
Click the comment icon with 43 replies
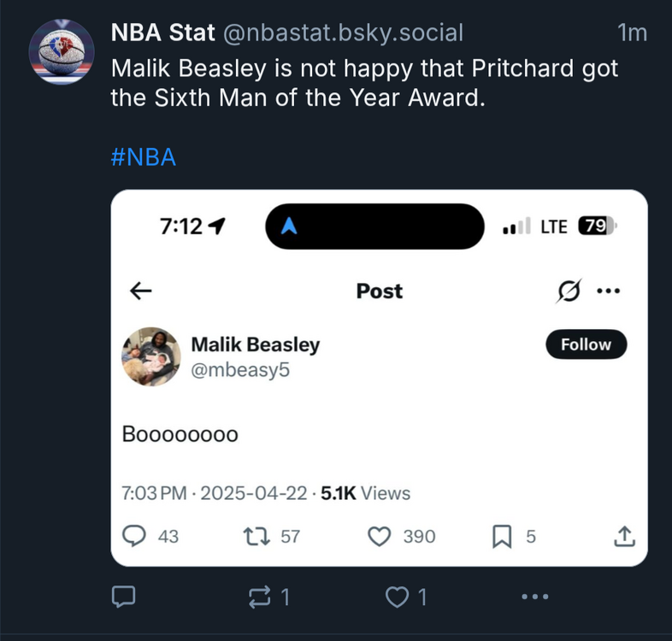click(x=134, y=536)
